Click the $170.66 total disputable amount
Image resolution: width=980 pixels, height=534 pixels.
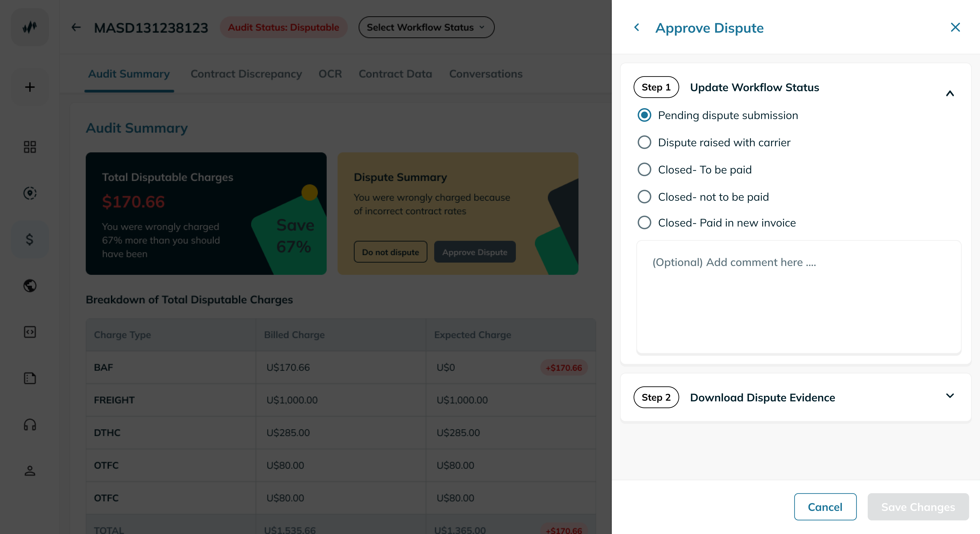click(x=133, y=202)
